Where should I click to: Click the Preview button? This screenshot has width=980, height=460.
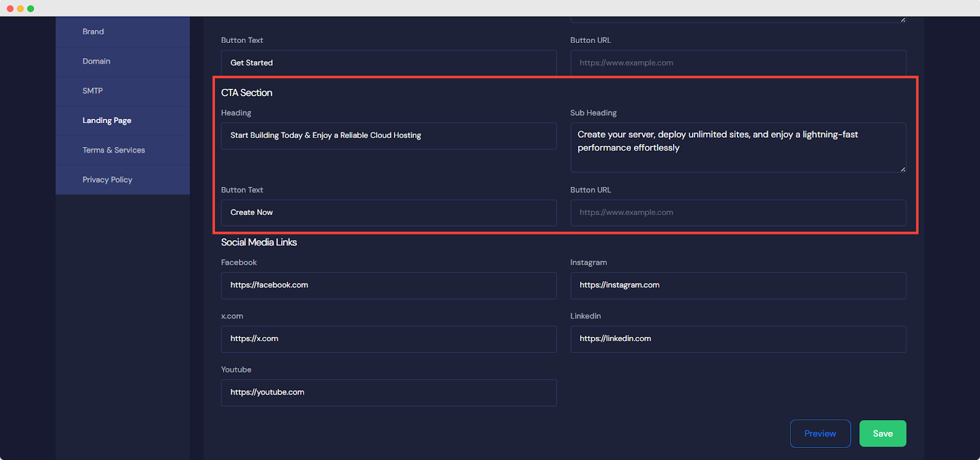pos(820,434)
